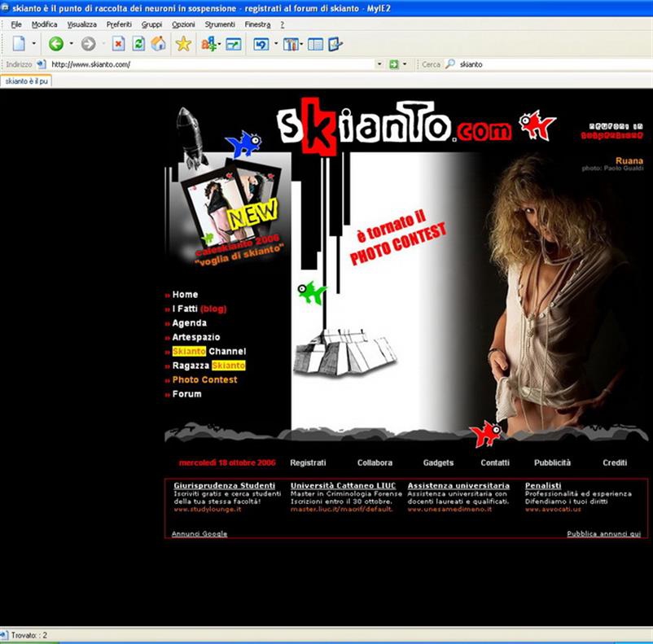
Task: Open the Opzioni menu
Action: click(184, 24)
